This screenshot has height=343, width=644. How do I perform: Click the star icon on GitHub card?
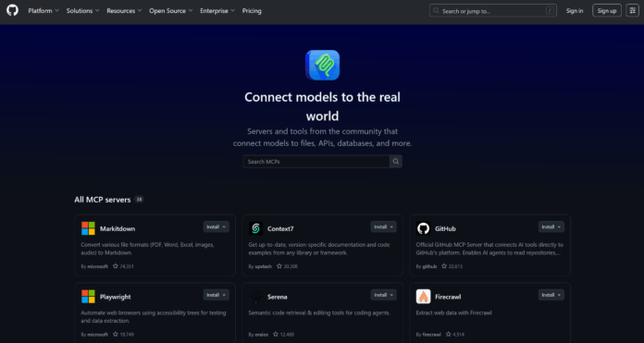(444, 266)
